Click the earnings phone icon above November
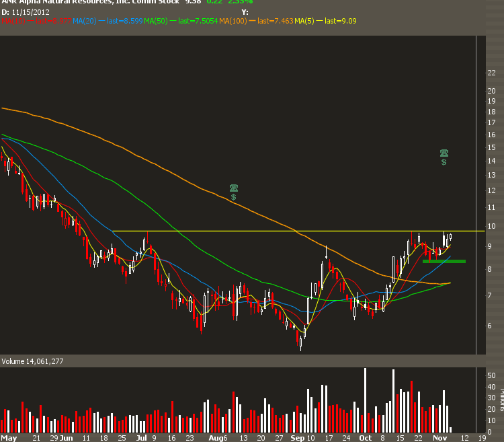This screenshot has width=504, height=442. [x=444, y=153]
